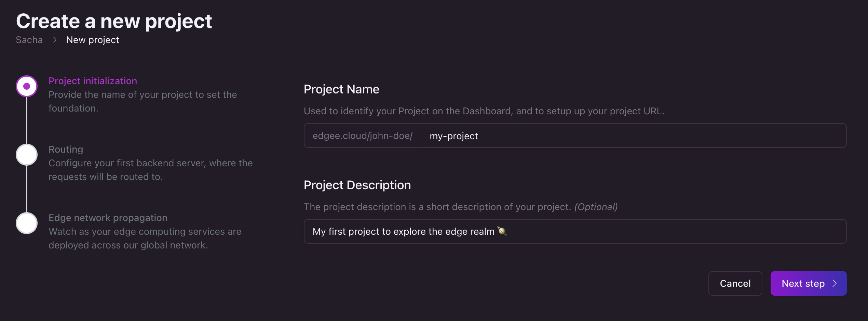Expand the Edge network propagation step

[108, 217]
